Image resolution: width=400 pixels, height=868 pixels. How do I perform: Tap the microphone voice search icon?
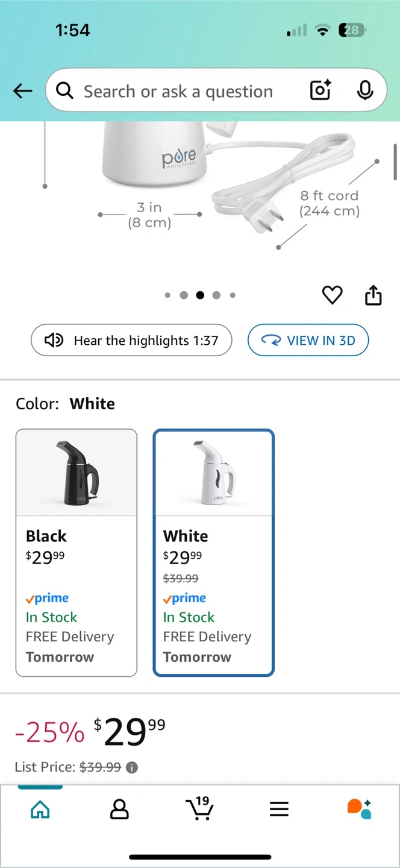[364, 91]
